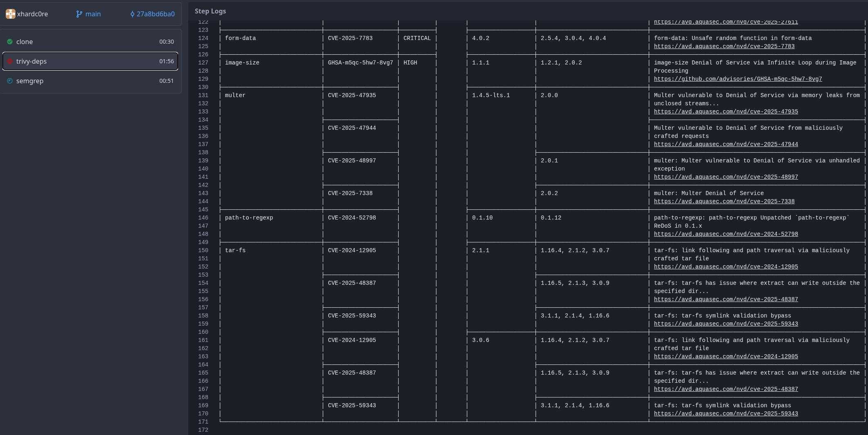Open the path-to-regexp CVE-2024-52798 link
This screenshot has width=868, height=435.
(x=725, y=234)
